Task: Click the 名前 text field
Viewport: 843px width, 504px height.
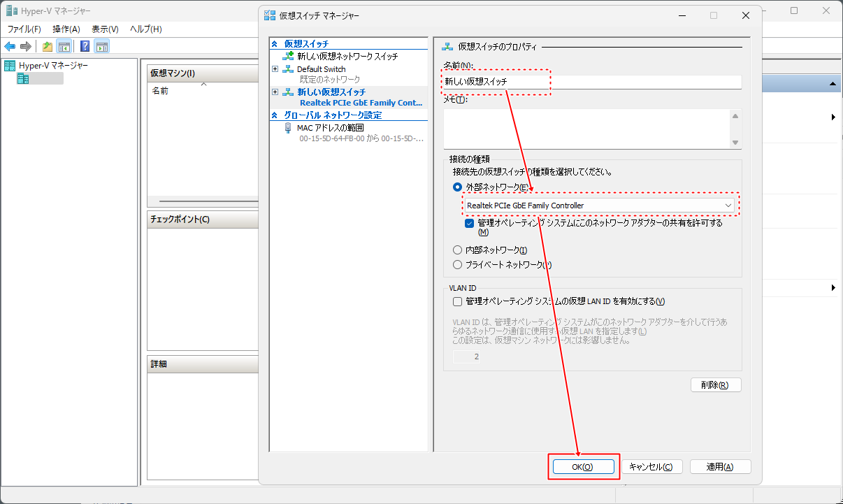Action: [591, 82]
